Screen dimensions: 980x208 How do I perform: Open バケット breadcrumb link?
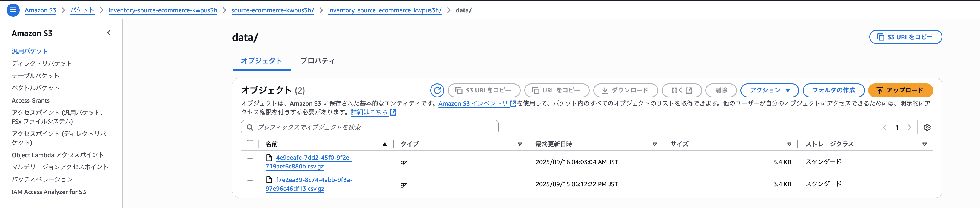82,10
